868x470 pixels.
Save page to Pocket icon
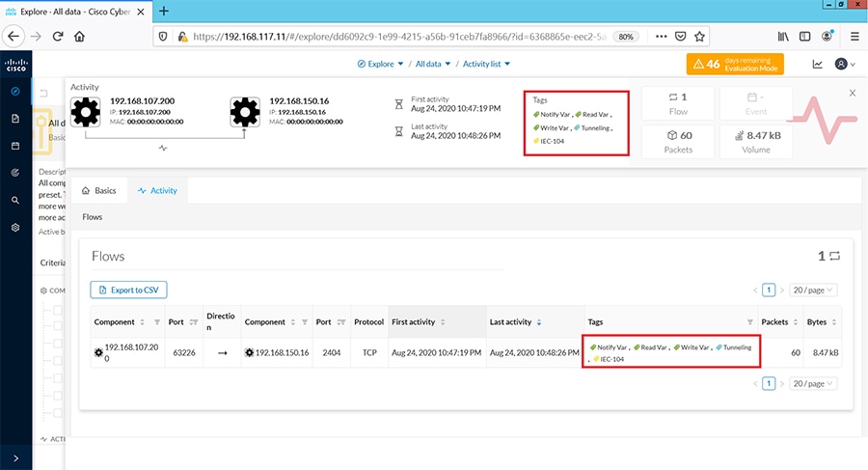(680, 37)
